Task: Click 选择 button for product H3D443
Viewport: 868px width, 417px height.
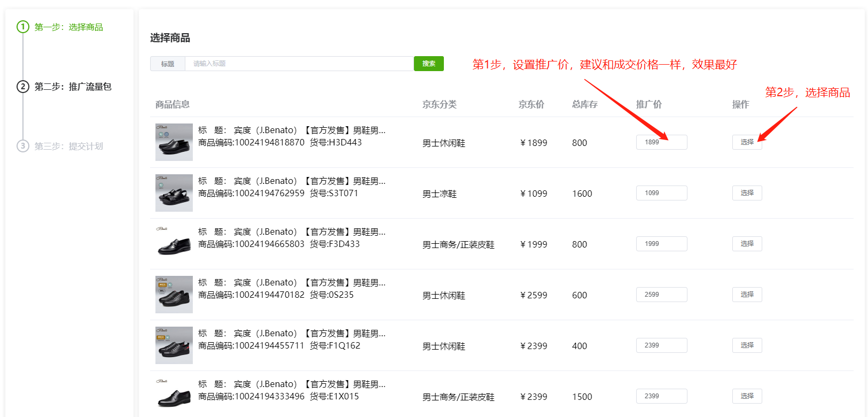Action: tap(747, 142)
